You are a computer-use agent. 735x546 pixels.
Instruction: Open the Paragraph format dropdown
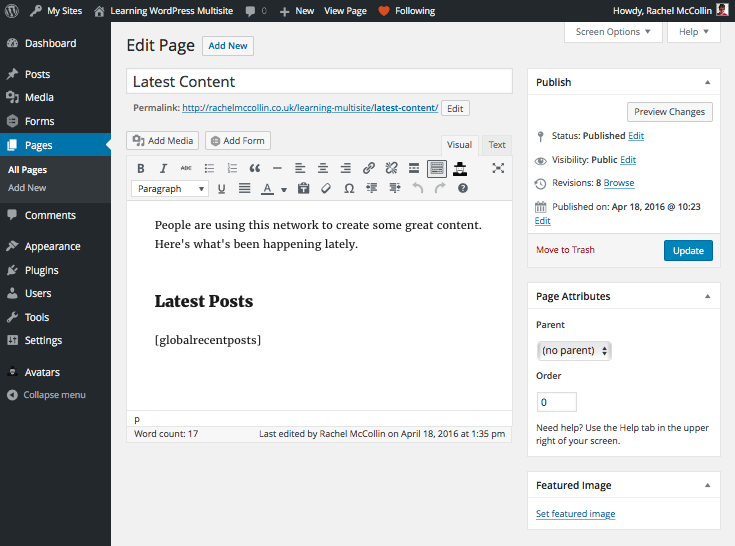click(x=170, y=189)
